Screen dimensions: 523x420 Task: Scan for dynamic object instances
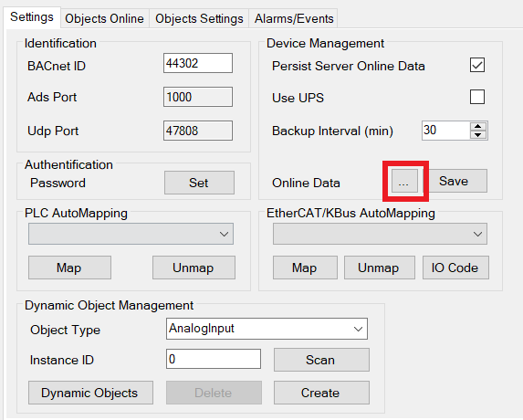(321, 360)
